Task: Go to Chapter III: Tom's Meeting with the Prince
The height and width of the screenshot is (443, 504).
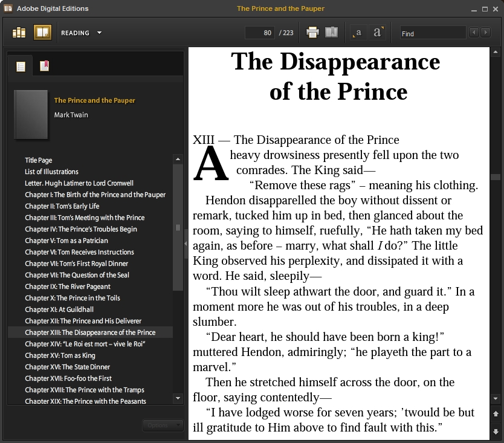Action: tap(85, 218)
